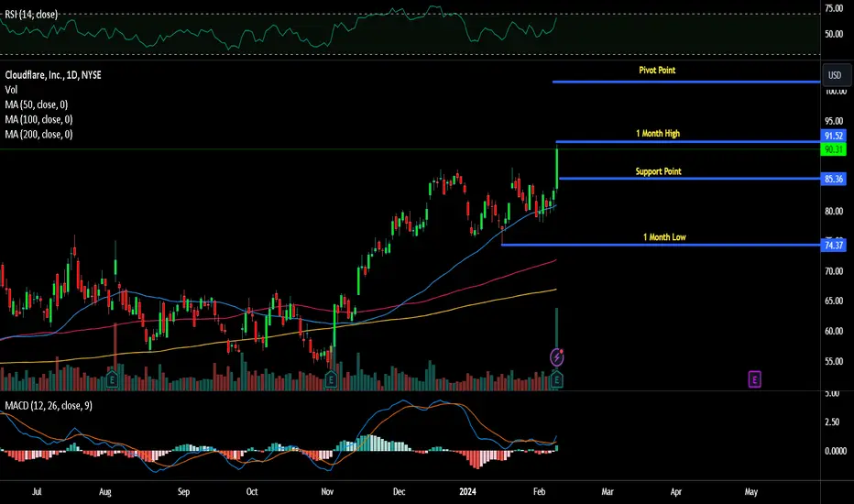Click the earnings E marker near November
This screenshot has height=504, width=854.
click(331, 378)
